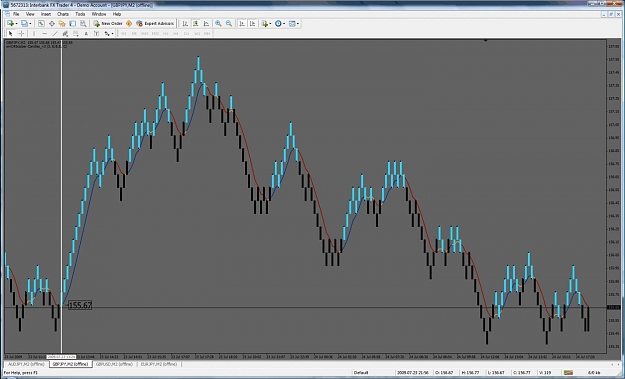Select the W1 timeframe button
Viewport: 625px width, 379px height.
pyautogui.click(x=197, y=33)
